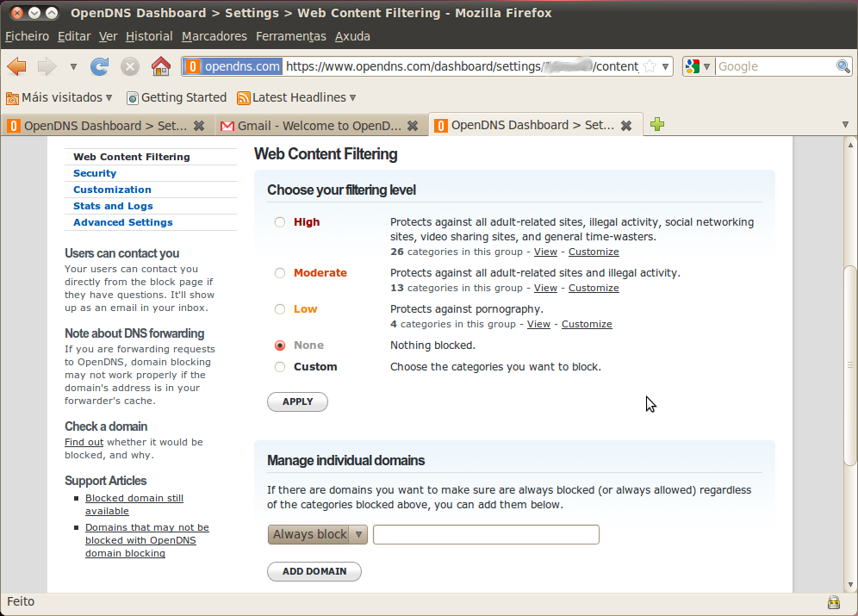Open the Ver menu

pyautogui.click(x=108, y=36)
